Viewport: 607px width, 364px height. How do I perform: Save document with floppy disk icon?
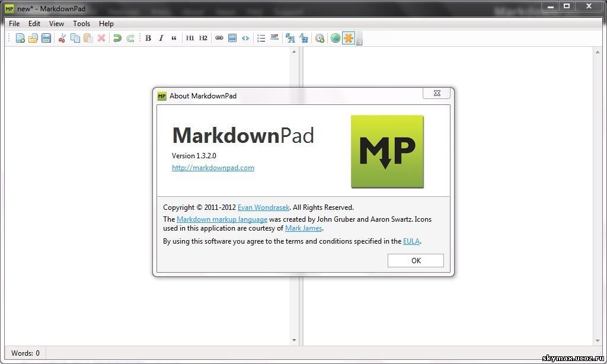coord(46,38)
